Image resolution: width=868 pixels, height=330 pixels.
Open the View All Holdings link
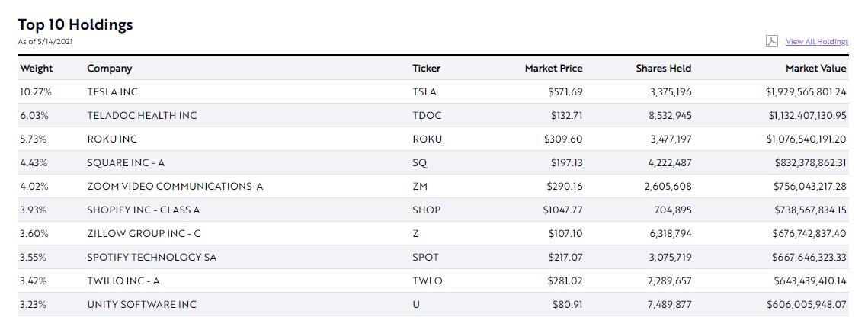coord(816,42)
